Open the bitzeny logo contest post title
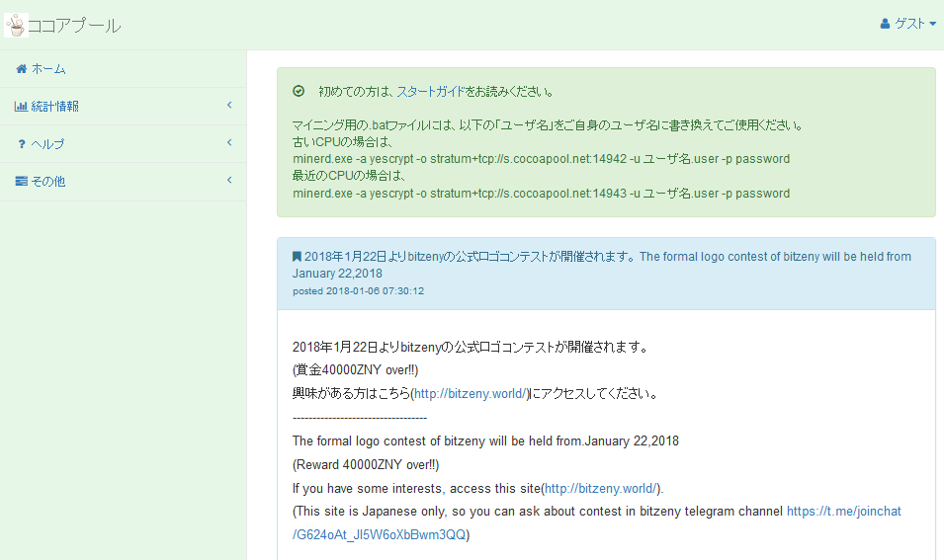Screen dimensions: 944x560 pos(602,265)
